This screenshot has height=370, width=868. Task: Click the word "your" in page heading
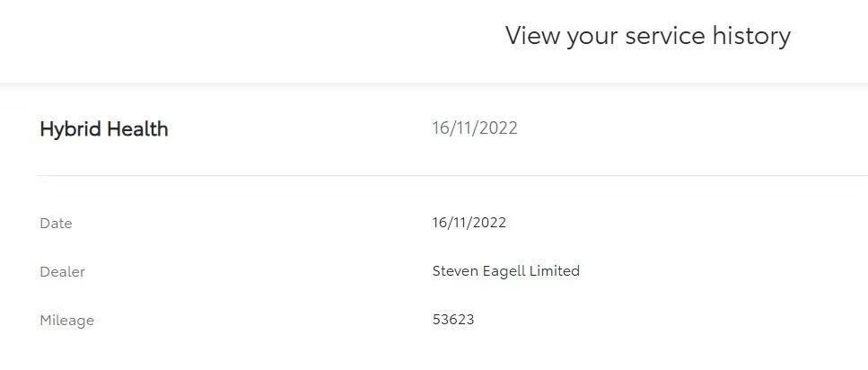(x=594, y=36)
